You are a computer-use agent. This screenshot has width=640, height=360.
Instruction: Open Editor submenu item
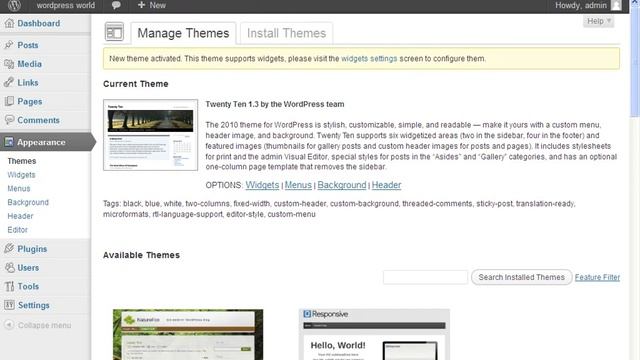(x=18, y=230)
